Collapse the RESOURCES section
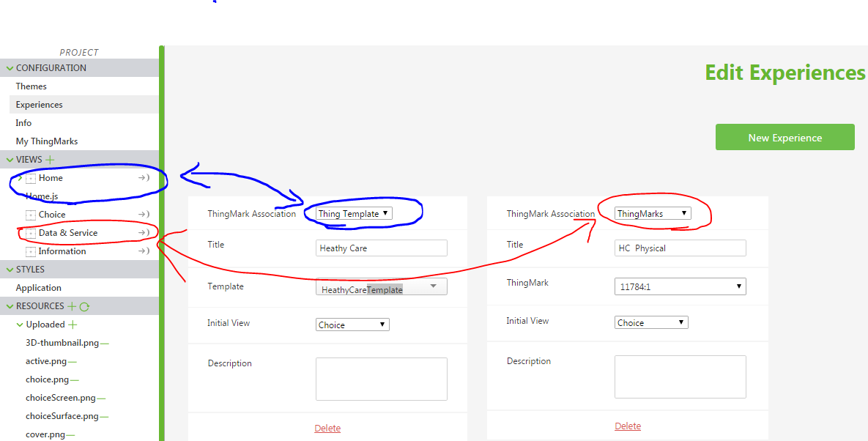Image resolution: width=868 pixels, height=441 pixels. tap(10, 306)
